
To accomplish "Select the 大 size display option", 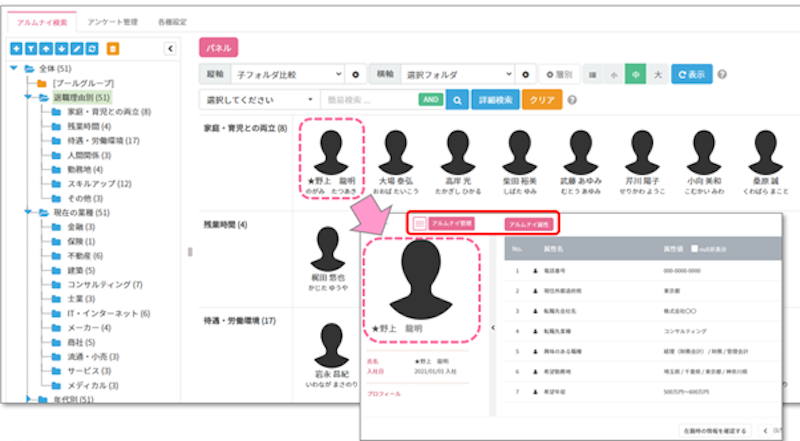I will tap(656, 75).
